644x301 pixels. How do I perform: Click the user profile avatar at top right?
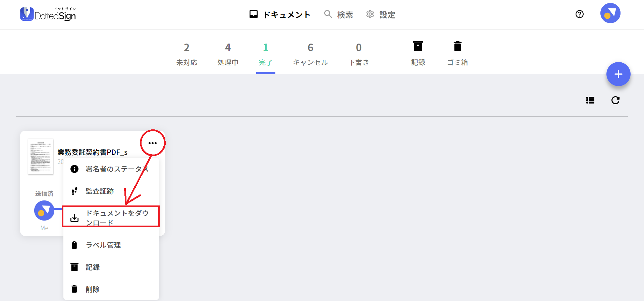(610, 13)
